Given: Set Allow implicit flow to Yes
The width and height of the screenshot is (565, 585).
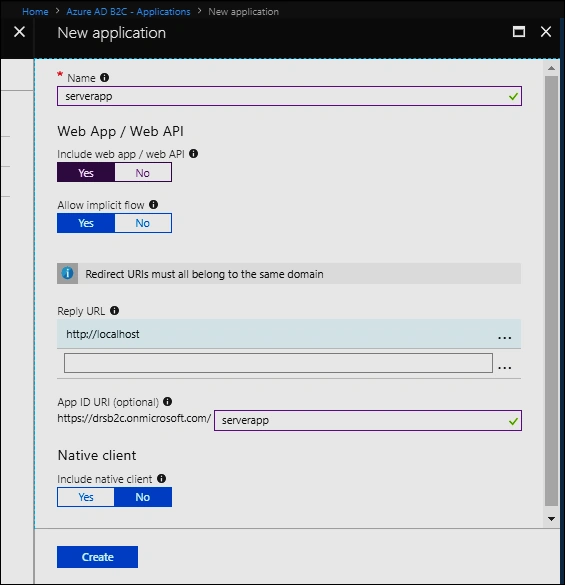Looking at the screenshot, I should 86,223.
